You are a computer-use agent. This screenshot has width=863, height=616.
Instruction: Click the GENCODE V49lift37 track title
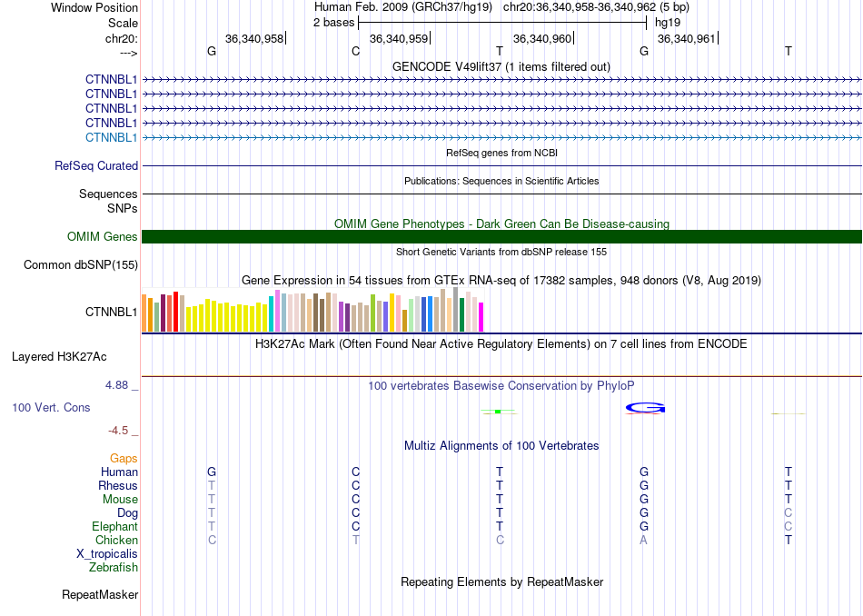click(x=501, y=66)
